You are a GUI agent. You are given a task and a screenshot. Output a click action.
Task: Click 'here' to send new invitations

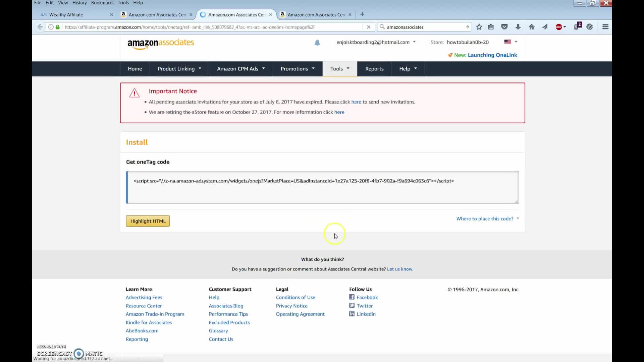click(356, 102)
